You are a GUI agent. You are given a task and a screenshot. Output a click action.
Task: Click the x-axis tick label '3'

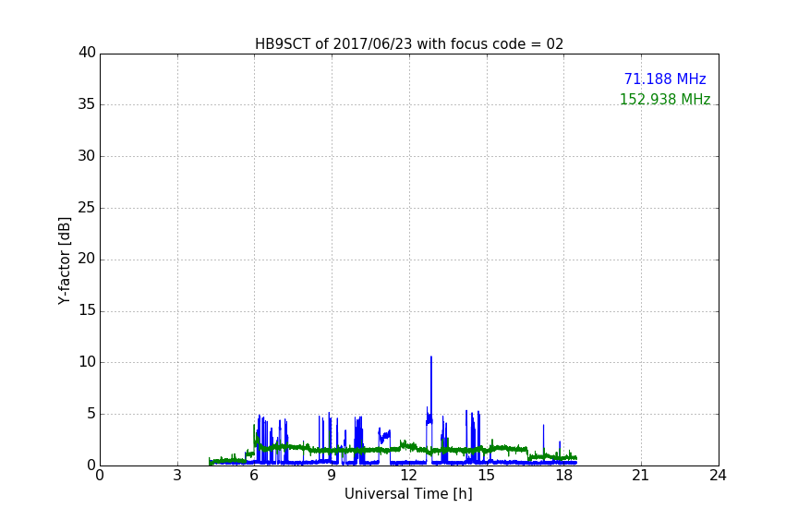[177, 476]
